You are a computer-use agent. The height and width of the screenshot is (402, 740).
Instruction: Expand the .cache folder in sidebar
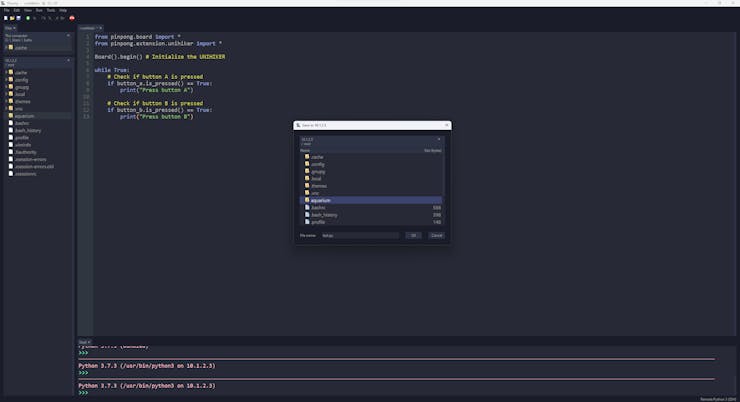(6, 73)
